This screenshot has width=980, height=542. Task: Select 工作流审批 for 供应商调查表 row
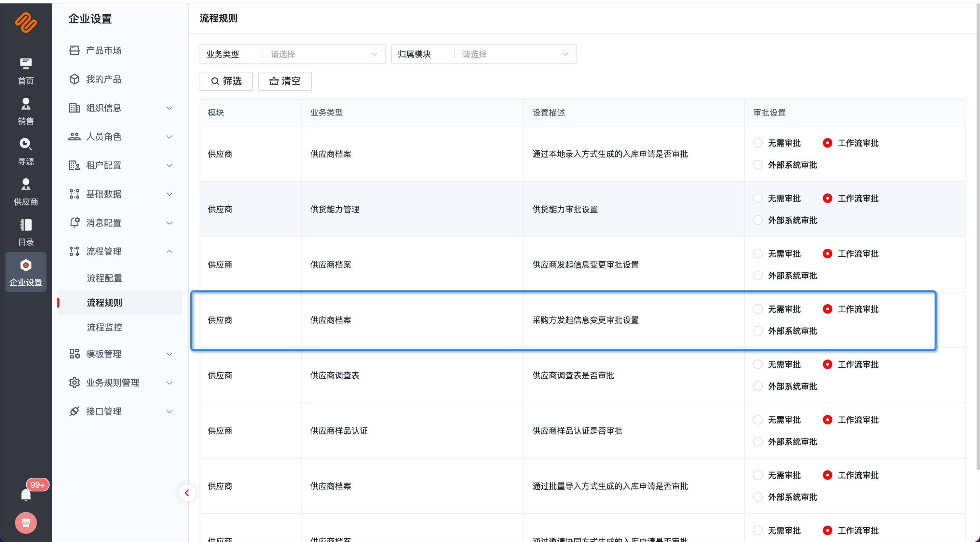pyautogui.click(x=827, y=364)
